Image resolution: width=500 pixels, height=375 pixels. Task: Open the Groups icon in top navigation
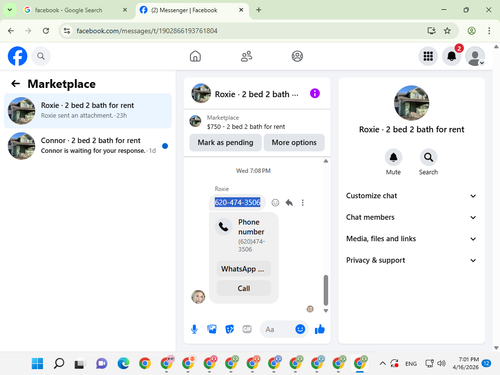[297, 56]
